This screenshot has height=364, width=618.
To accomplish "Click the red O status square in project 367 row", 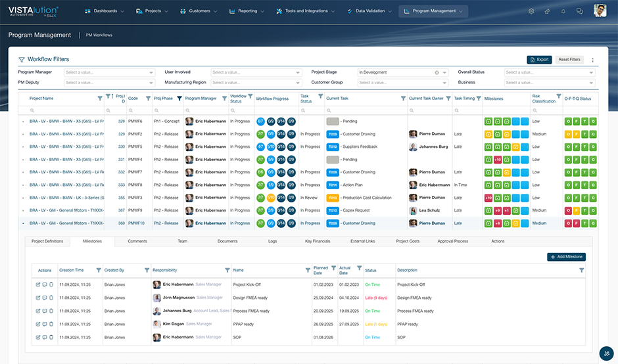I will 568,210.
